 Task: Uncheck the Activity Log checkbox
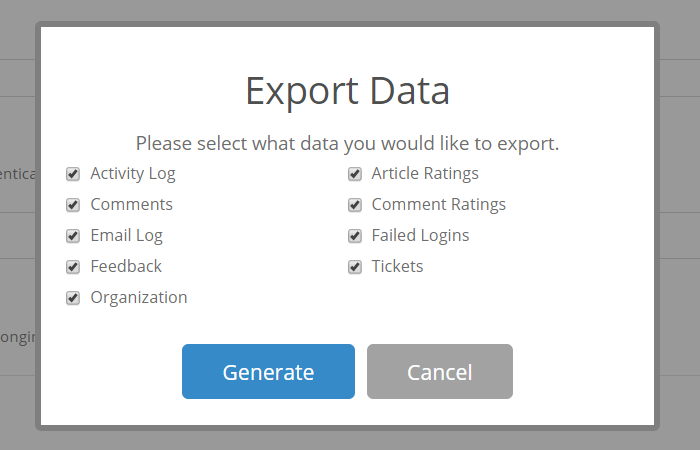[73, 174]
